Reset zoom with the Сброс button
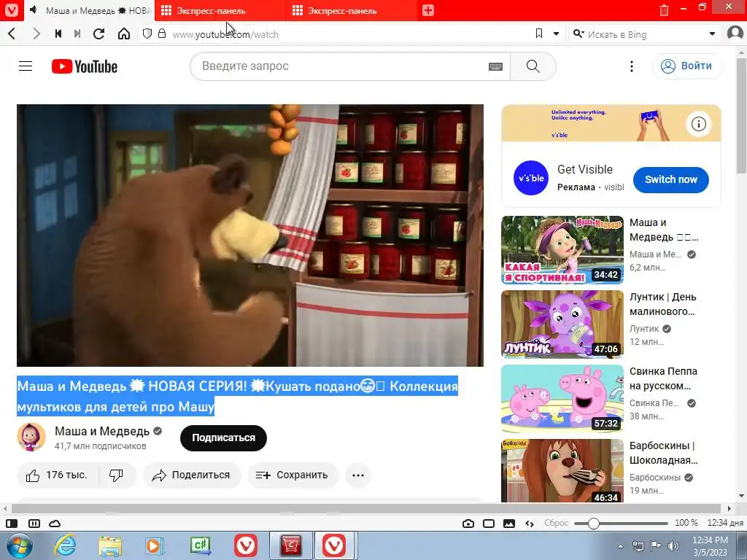 (556, 523)
